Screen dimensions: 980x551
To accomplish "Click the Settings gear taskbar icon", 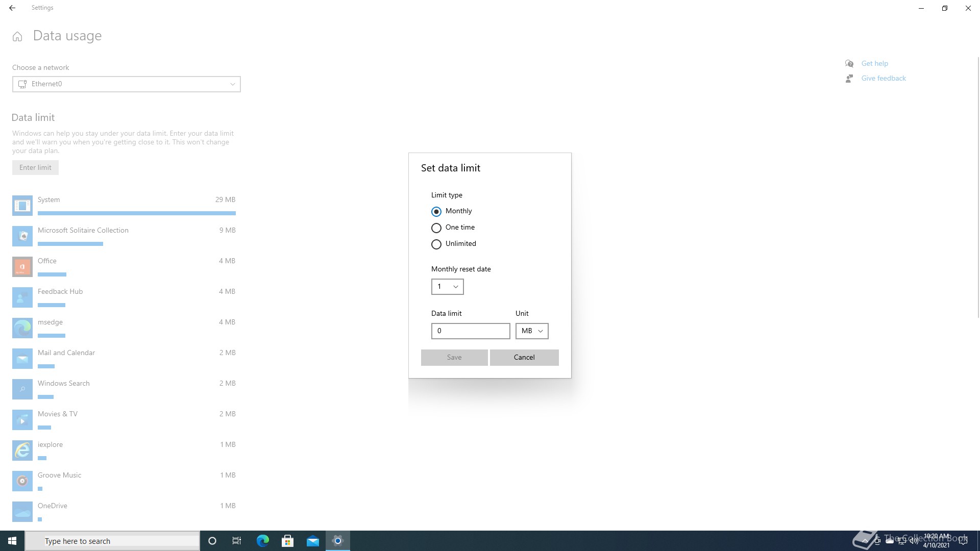I will [337, 541].
